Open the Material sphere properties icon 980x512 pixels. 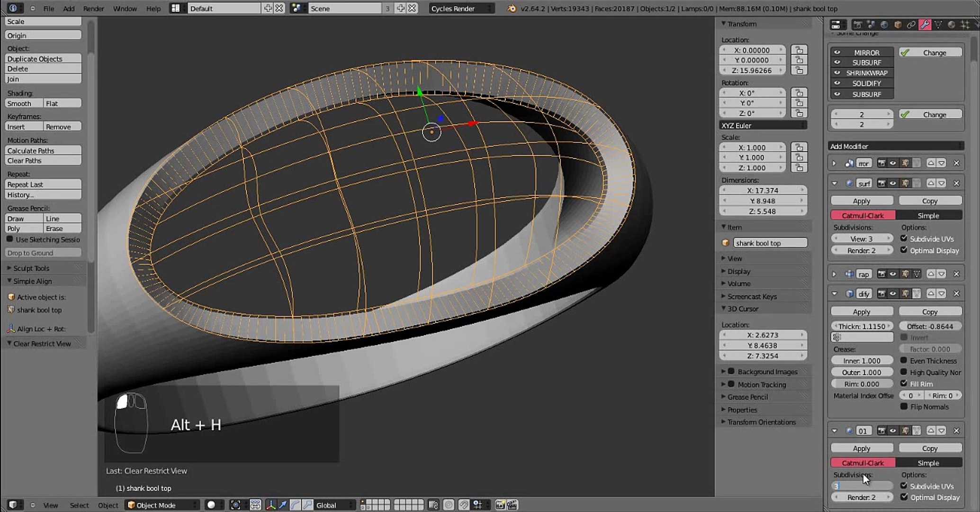951,25
